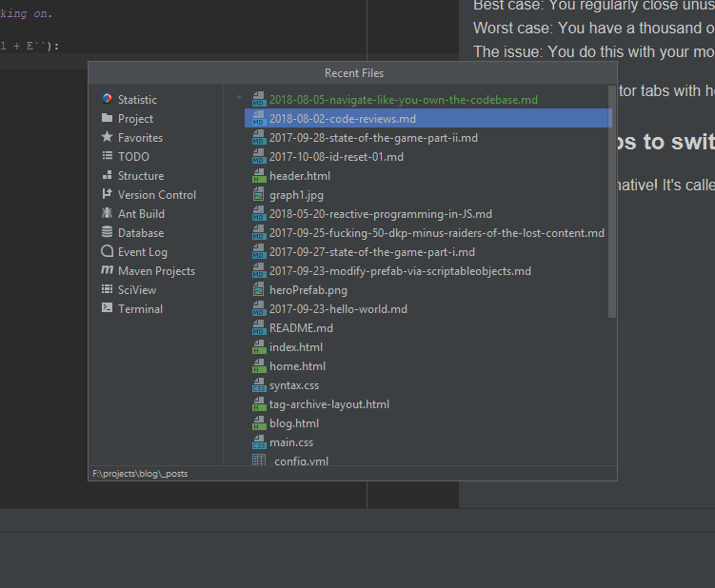Image resolution: width=715 pixels, height=588 pixels.
Task: Click the Project folder icon
Action: point(108,118)
